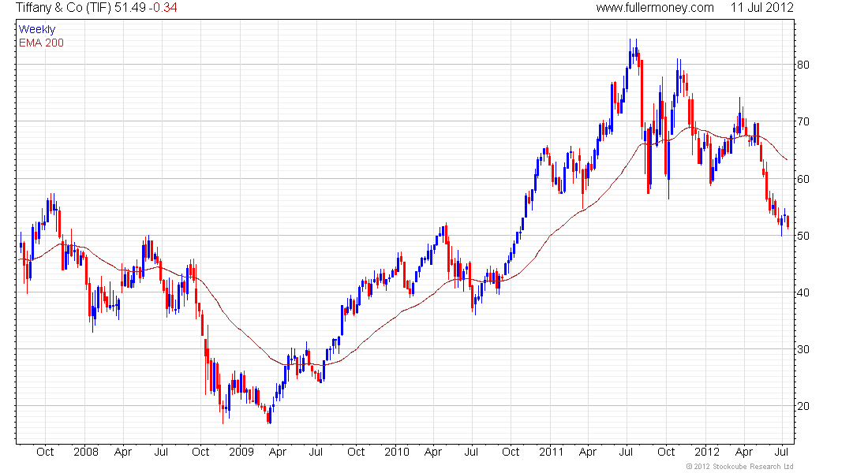Click the 2011 year axis label
Viewport: 868px width, 473px height.
552,452
